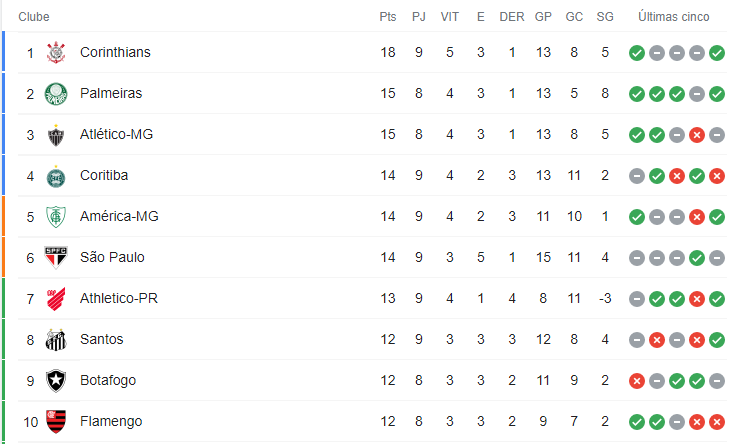The height and width of the screenshot is (444, 735).
Task: Click Palmeiras's gray draw result icon
Action: coord(697,94)
